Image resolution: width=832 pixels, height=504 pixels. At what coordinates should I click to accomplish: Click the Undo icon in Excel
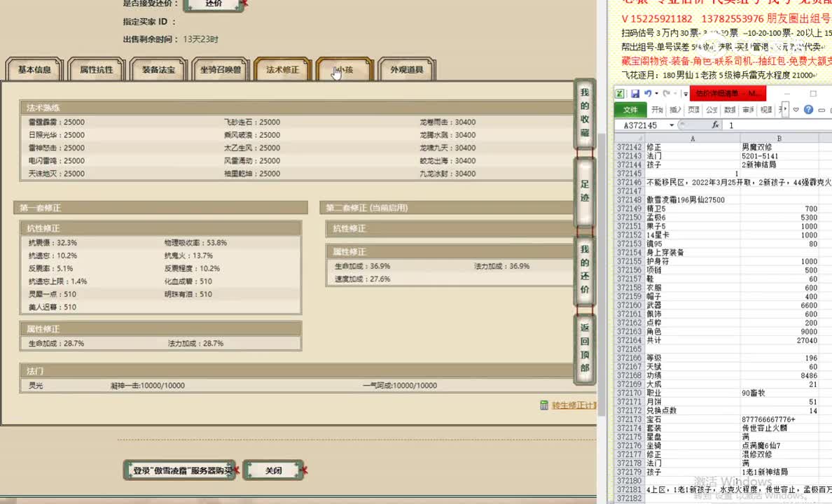(648, 93)
